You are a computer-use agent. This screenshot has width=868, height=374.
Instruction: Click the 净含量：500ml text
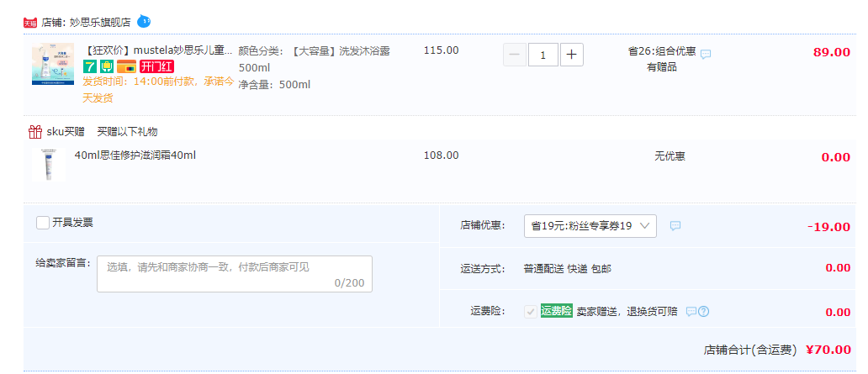point(274,85)
